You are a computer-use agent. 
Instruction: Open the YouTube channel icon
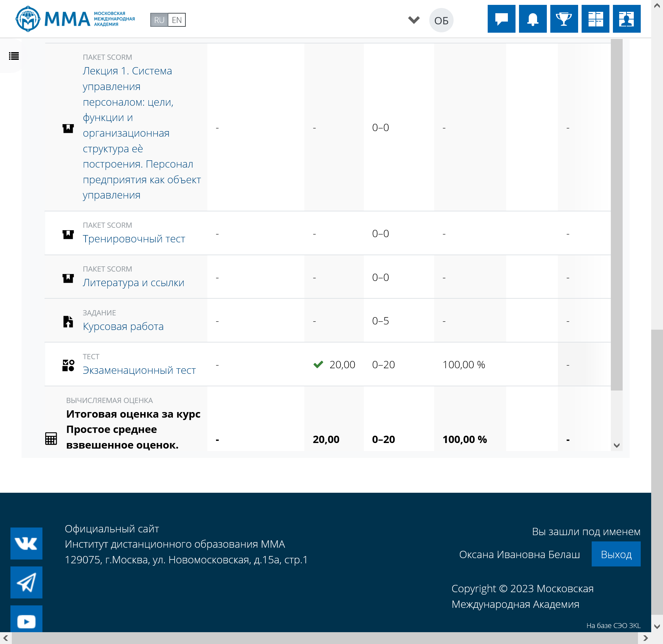(x=26, y=620)
